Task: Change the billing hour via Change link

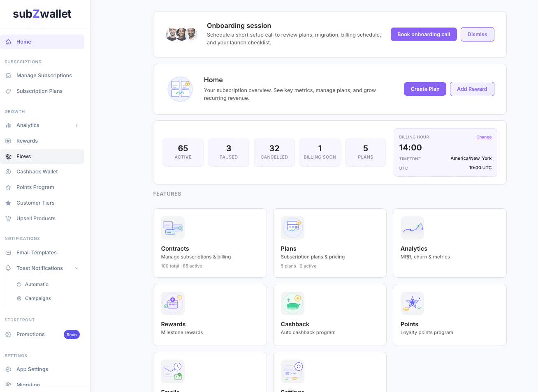Action: [x=484, y=137]
